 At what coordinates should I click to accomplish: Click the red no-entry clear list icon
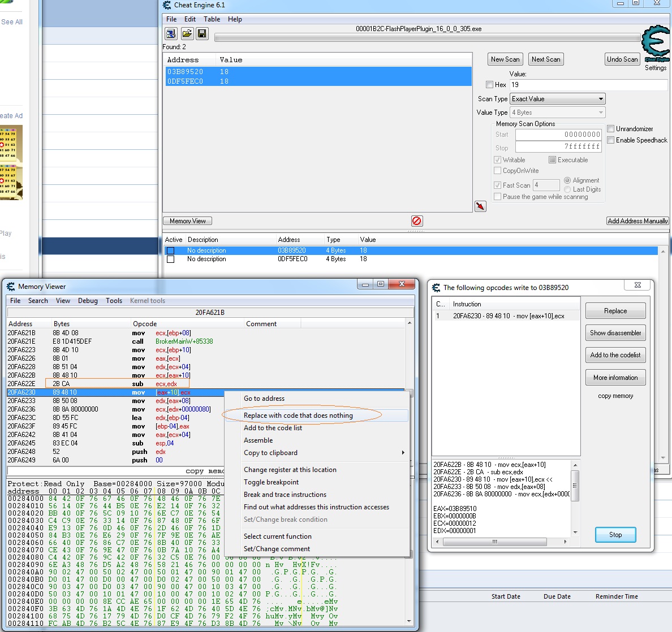pos(417,221)
